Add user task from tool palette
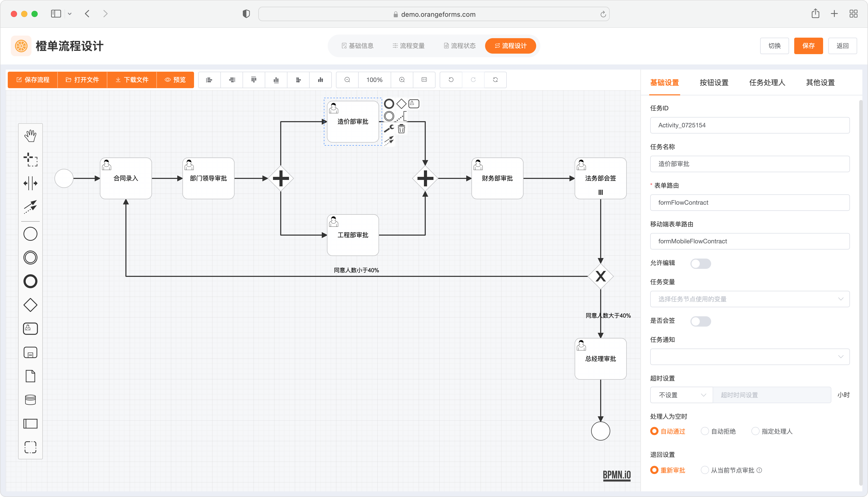This screenshot has width=868, height=497. click(30, 328)
